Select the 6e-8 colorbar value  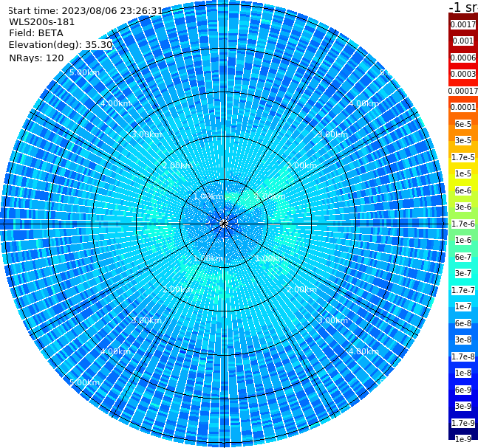[463, 323]
